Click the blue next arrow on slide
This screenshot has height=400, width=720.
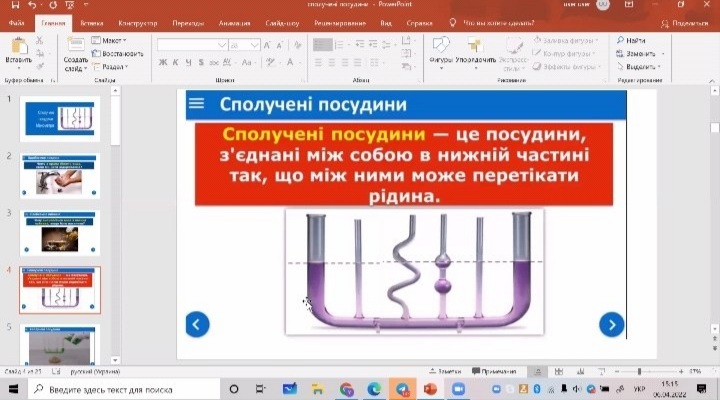coord(611,324)
